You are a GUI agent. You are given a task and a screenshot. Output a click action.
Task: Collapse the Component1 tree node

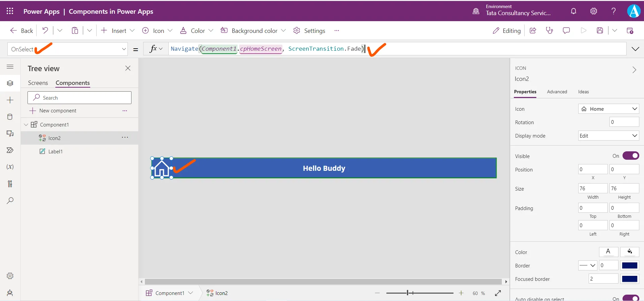[x=26, y=124]
